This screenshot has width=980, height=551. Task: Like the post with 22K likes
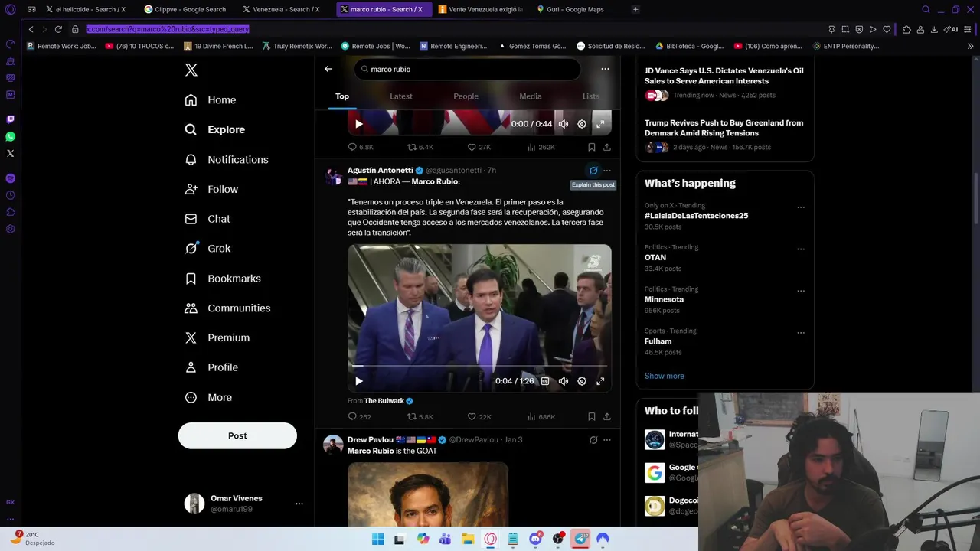coord(479,417)
